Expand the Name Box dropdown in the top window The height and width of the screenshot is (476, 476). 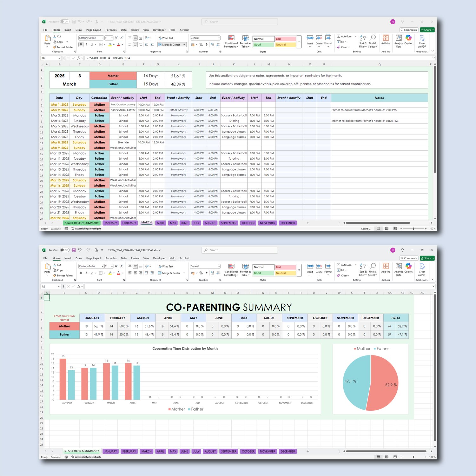pos(59,58)
